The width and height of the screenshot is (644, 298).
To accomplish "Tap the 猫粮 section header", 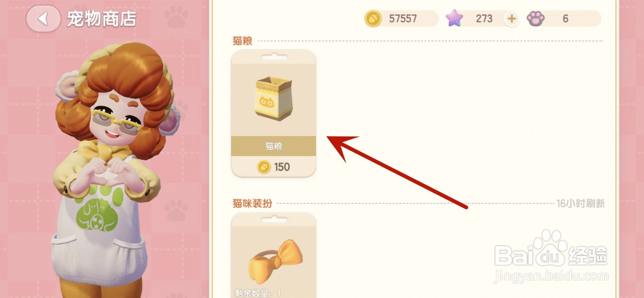I will [x=242, y=41].
